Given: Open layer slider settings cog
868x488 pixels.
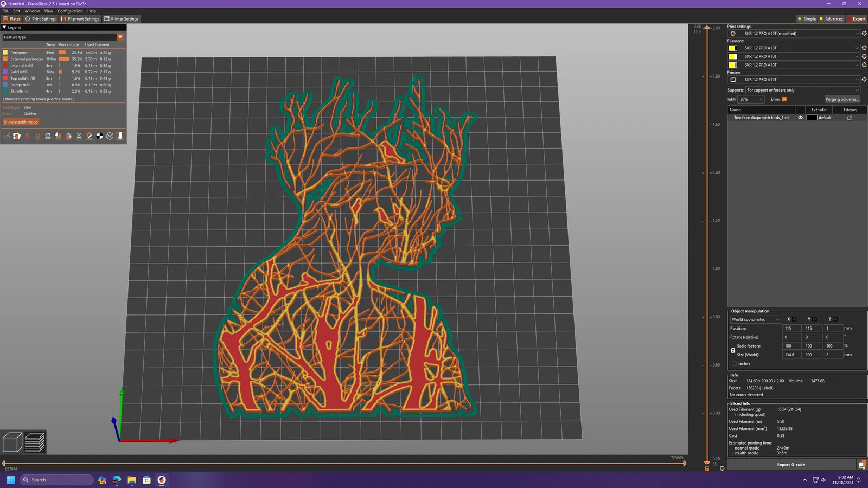Looking at the screenshot, I should coord(722,468).
